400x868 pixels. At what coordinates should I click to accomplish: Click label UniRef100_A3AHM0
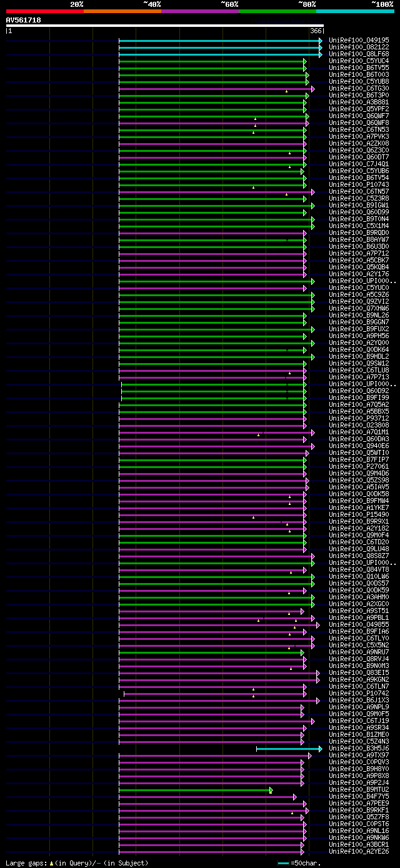coord(359,597)
